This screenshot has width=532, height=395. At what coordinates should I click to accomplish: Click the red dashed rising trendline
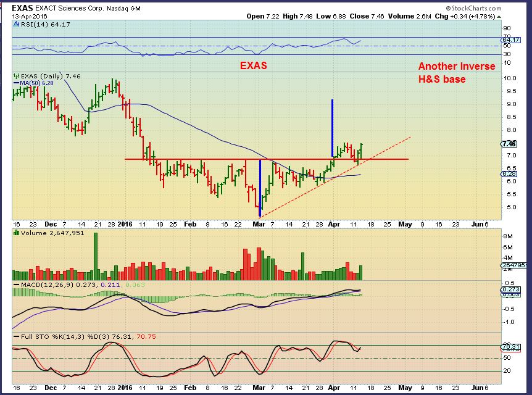335,177
